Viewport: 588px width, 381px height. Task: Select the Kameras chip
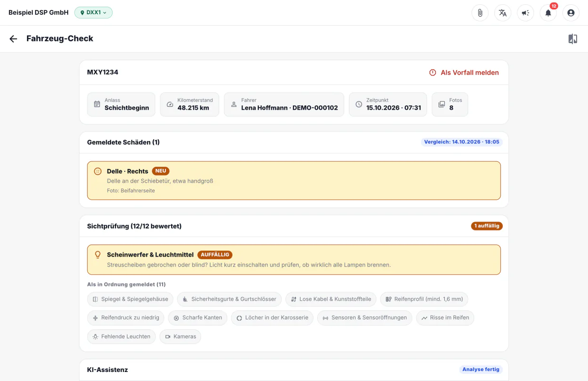click(180, 336)
